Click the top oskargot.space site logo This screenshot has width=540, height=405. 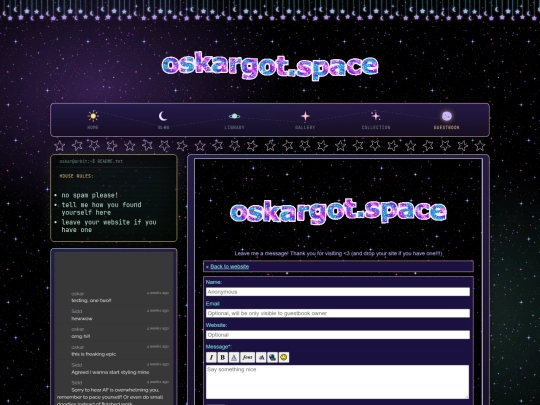(270, 66)
